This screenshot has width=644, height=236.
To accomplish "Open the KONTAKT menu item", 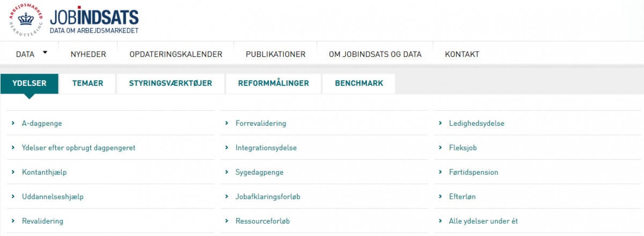I will coord(462,54).
